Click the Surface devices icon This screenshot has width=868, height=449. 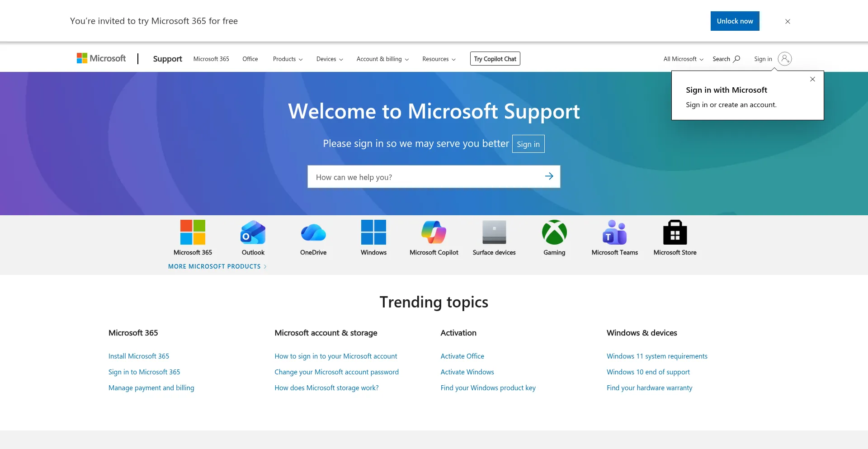tap(494, 232)
